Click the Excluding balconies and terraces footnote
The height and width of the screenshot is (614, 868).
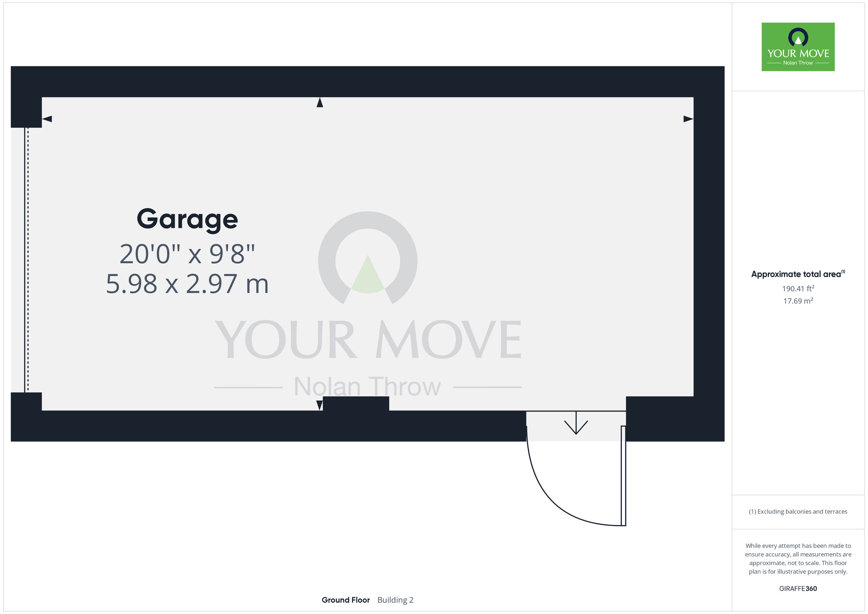pos(798,512)
